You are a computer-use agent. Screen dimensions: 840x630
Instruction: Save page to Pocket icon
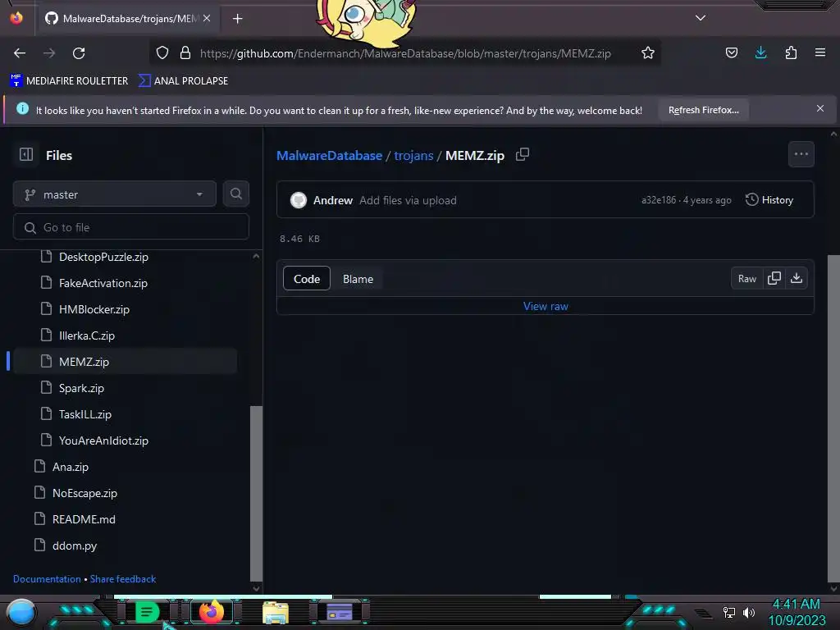(732, 52)
